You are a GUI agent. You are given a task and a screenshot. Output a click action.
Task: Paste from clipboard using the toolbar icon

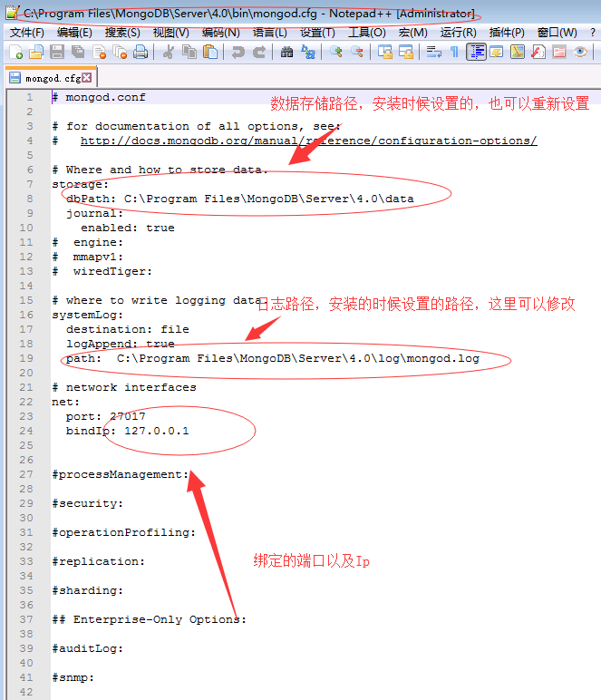(x=210, y=53)
